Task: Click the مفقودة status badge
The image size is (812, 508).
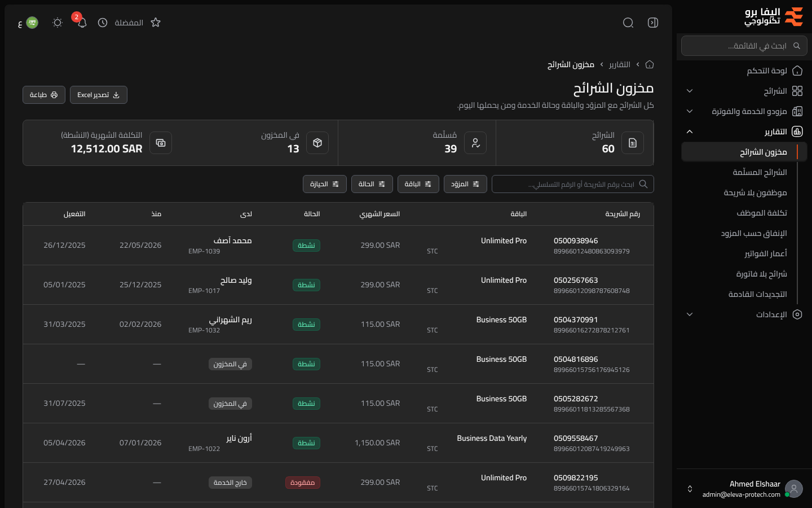Action: click(303, 483)
